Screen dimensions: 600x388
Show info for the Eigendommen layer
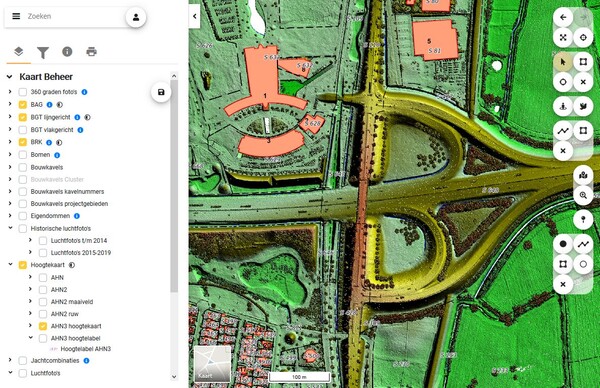click(x=77, y=216)
